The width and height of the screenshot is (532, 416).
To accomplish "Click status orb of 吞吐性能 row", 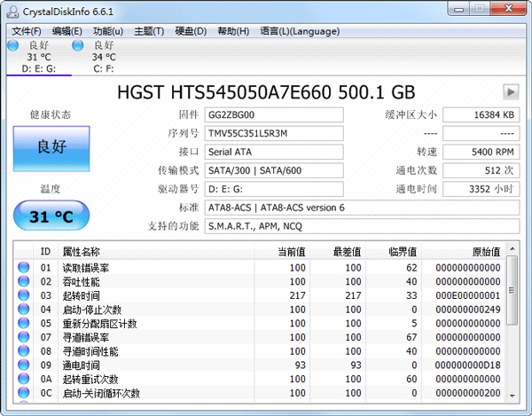I will [x=24, y=281].
